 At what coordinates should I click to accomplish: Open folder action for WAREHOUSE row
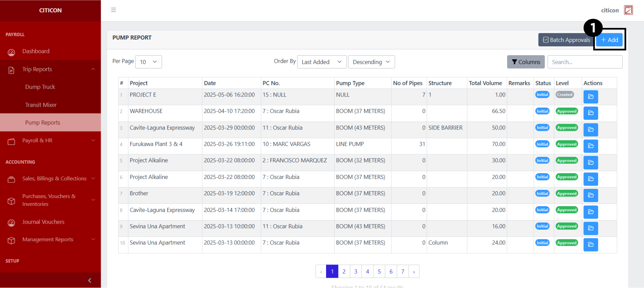[x=591, y=113]
